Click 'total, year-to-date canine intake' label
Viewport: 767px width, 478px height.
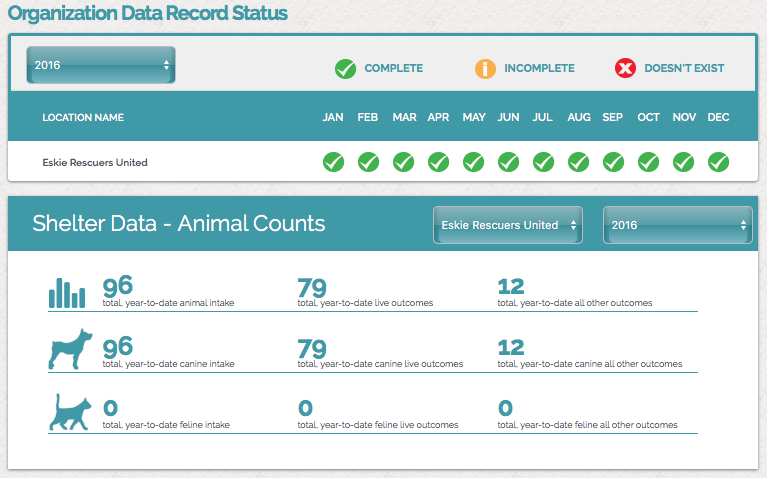click(168, 364)
